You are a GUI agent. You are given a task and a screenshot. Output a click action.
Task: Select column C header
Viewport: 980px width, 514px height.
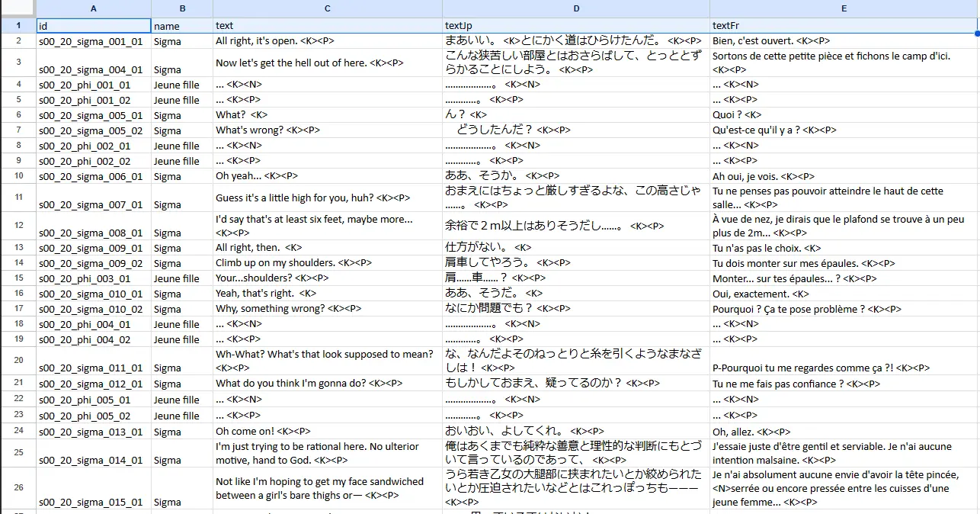tap(327, 8)
